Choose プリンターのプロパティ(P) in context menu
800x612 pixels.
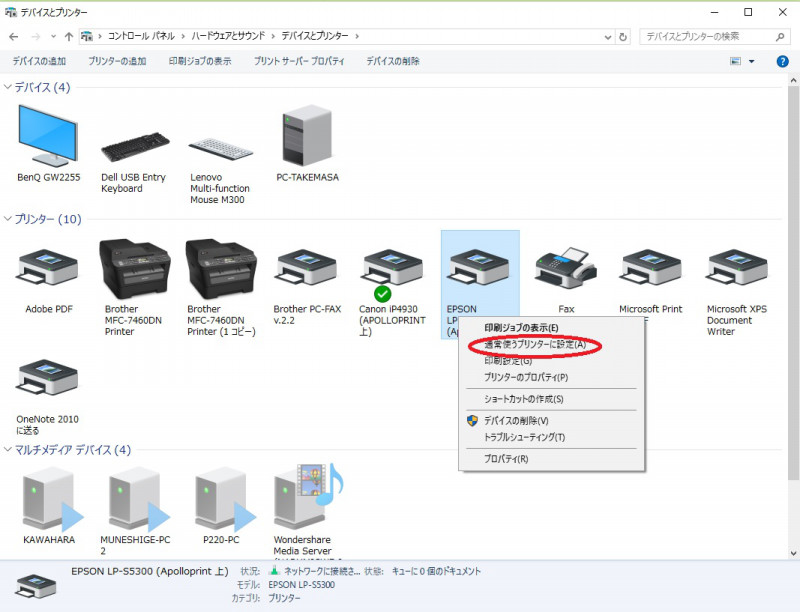[x=551, y=377]
